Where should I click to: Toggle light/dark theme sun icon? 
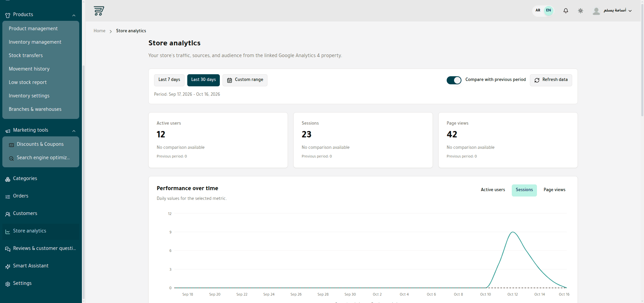(581, 11)
